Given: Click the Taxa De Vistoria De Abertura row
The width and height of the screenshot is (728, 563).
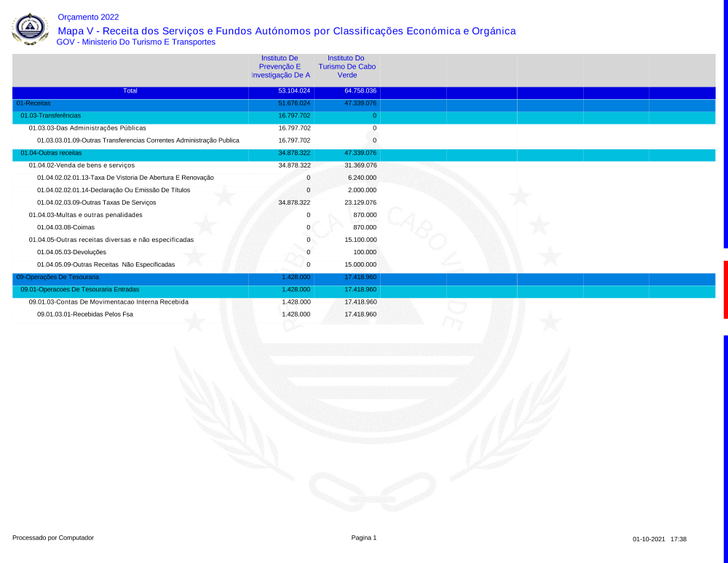Looking at the screenshot, I should [125, 178].
